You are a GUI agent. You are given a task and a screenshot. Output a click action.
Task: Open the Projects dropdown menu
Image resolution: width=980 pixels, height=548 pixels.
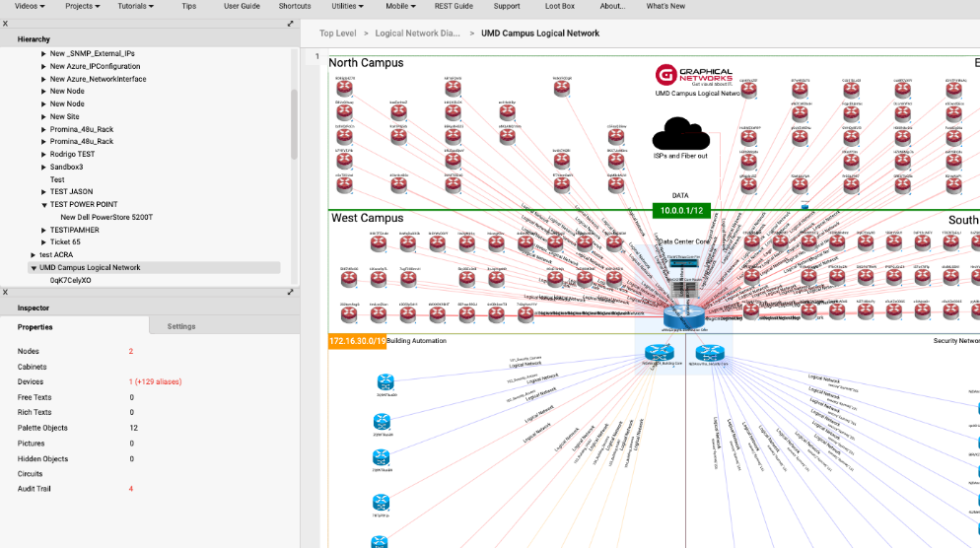pyautogui.click(x=83, y=6)
